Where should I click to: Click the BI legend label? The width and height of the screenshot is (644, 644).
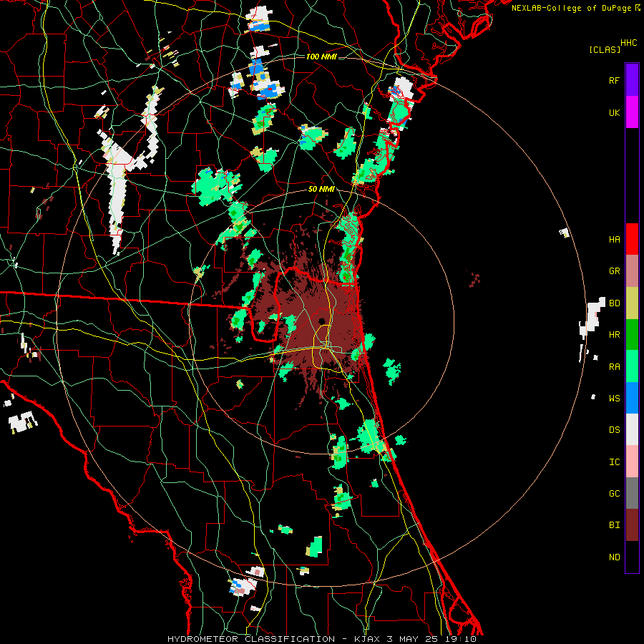pyautogui.click(x=614, y=525)
